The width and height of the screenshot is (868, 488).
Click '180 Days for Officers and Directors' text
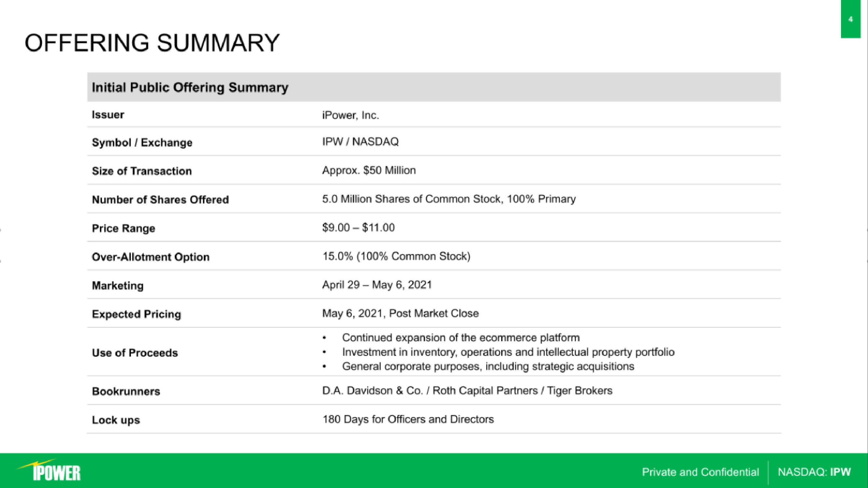[408, 419]
